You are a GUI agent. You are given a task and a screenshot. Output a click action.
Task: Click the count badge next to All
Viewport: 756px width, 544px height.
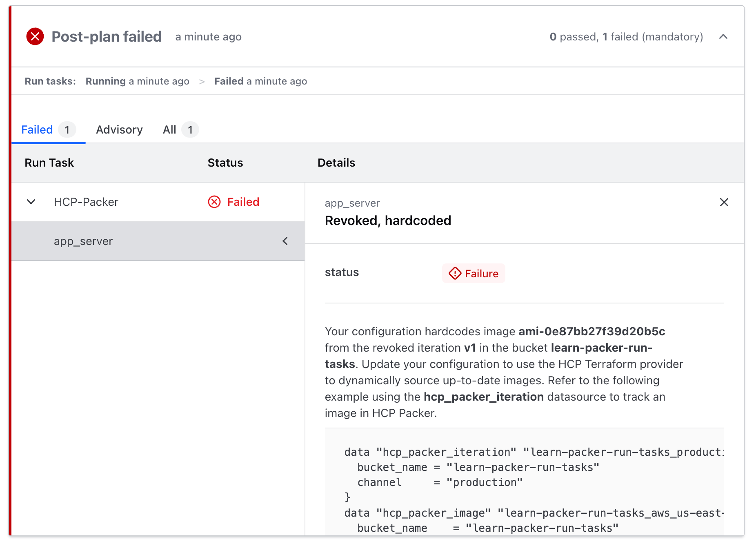pyautogui.click(x=190, y=130)
